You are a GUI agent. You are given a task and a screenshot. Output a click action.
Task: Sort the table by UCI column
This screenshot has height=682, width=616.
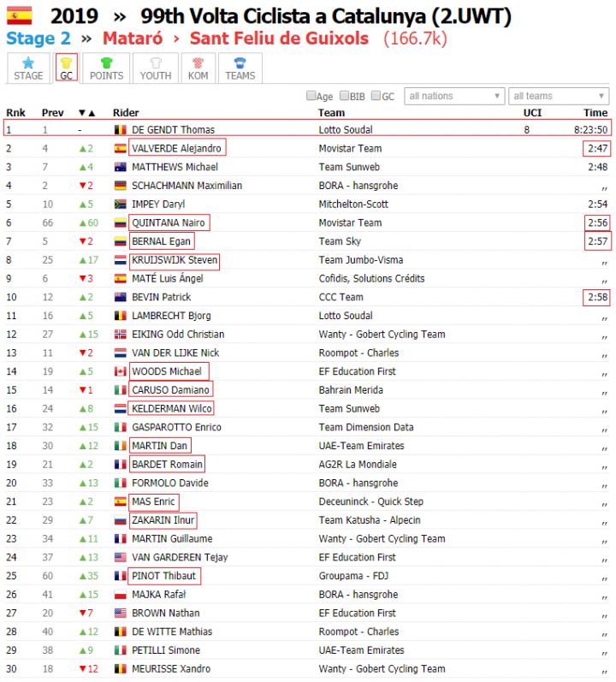532,113
